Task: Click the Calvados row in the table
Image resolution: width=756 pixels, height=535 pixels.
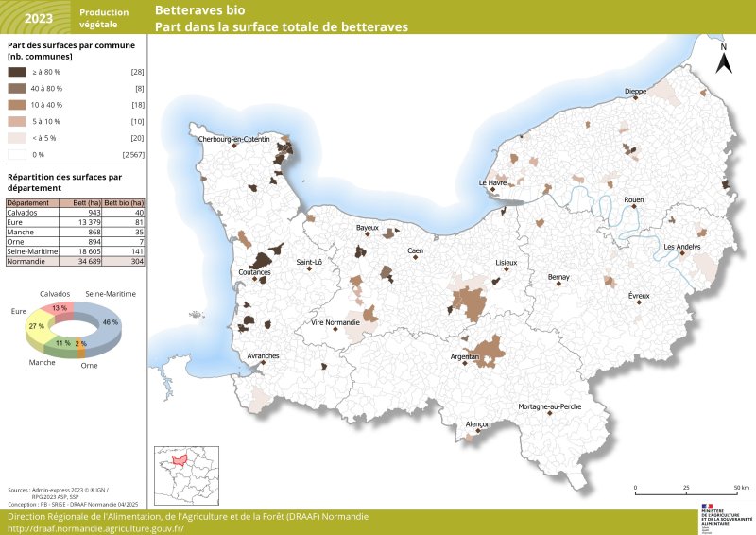Action: 76,213
